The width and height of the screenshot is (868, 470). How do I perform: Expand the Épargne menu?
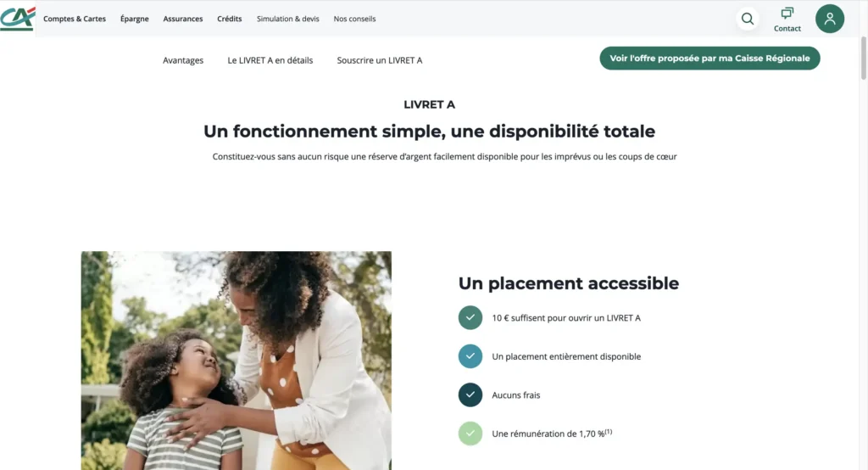tap(135, 19)
